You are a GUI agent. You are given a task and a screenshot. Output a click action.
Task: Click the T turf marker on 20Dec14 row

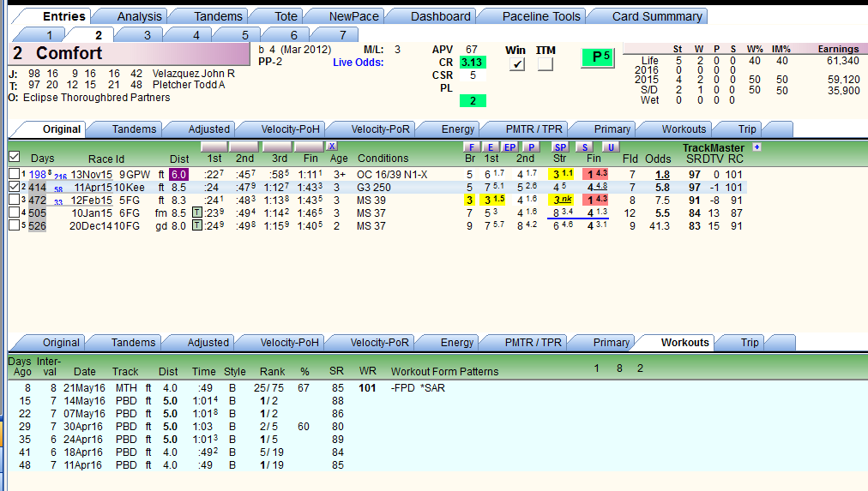click(x=197, y=225)
